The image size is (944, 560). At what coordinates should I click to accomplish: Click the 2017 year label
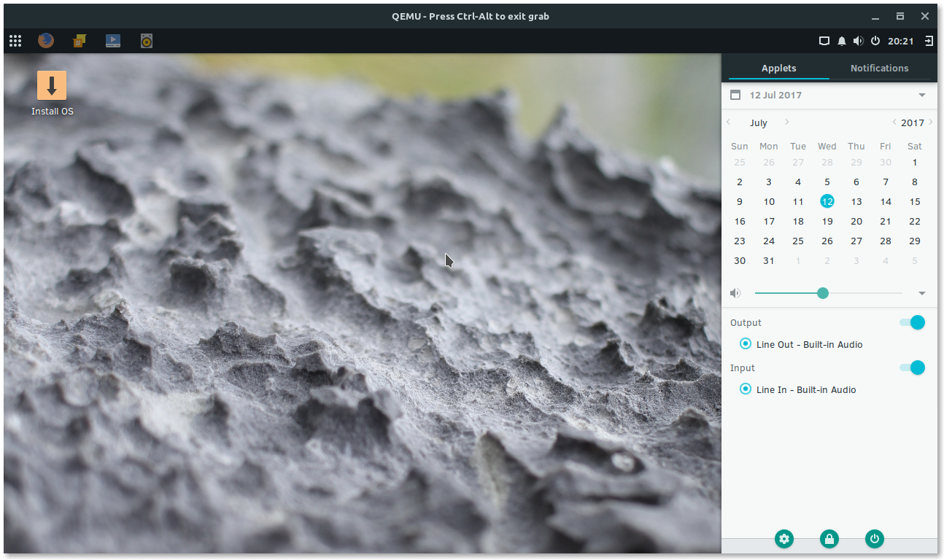913,122
